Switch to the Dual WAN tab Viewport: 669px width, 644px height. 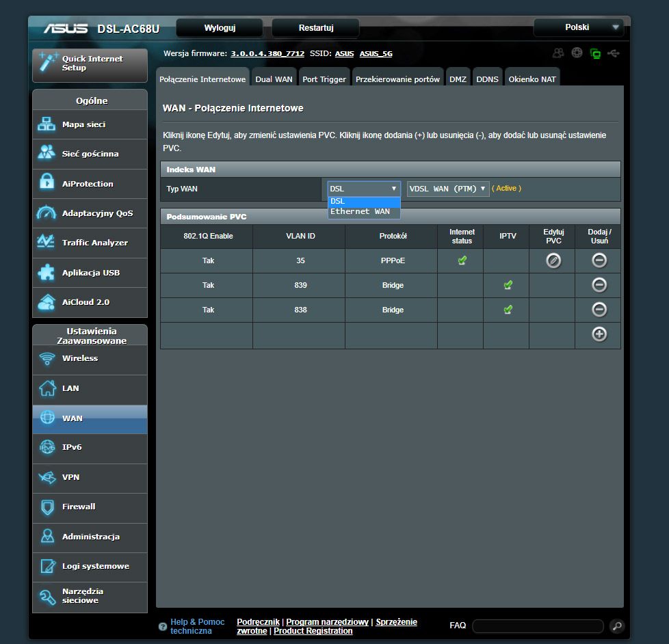[274, 79]
